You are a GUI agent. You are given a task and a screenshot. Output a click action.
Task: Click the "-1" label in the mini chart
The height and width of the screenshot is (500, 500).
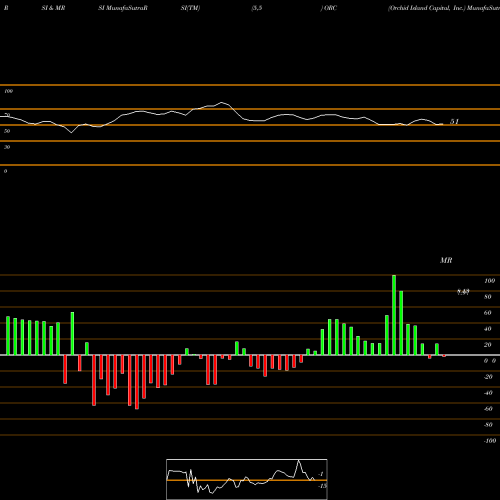point(321,474)
